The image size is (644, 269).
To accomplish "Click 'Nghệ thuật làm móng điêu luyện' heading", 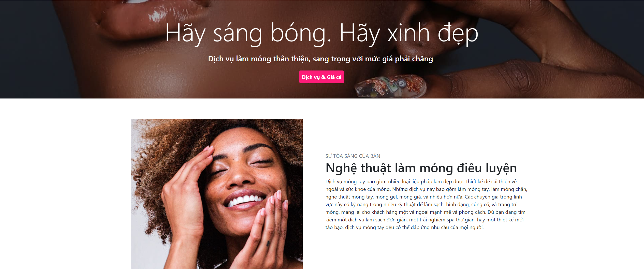I will (421, 168).
